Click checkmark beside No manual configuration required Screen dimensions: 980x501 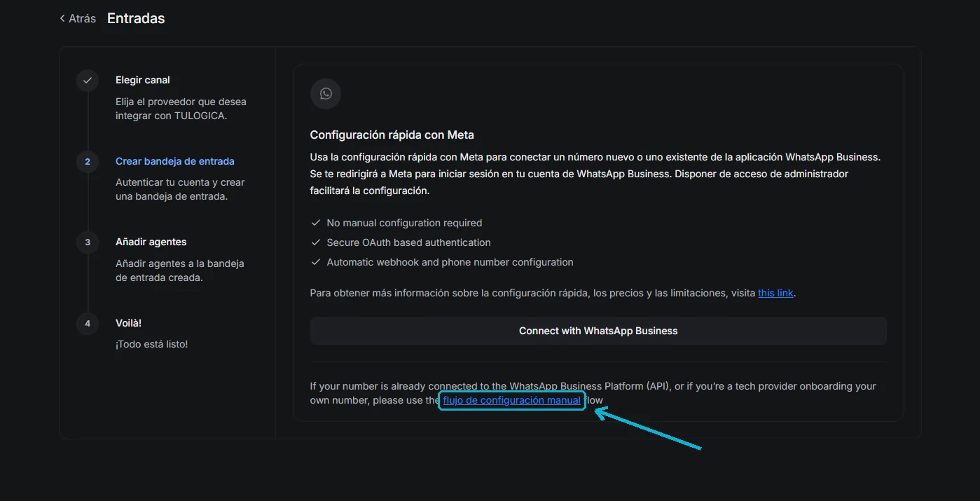coord(315,223)
